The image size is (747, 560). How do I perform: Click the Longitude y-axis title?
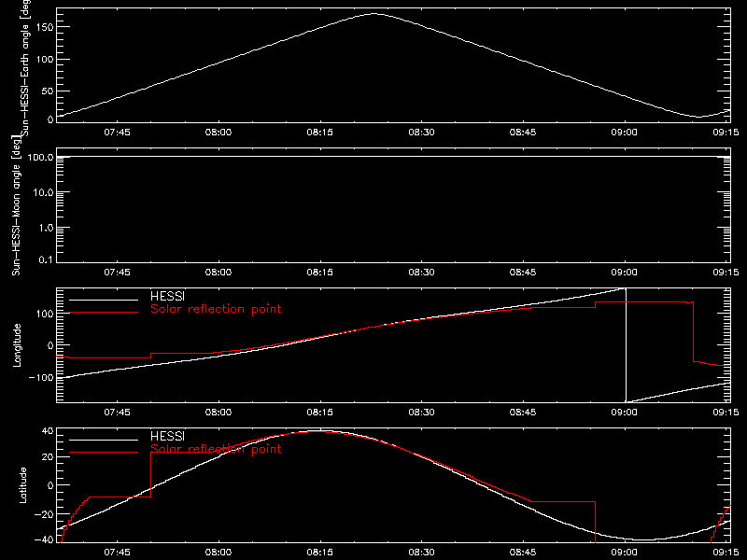click(17, 345)
